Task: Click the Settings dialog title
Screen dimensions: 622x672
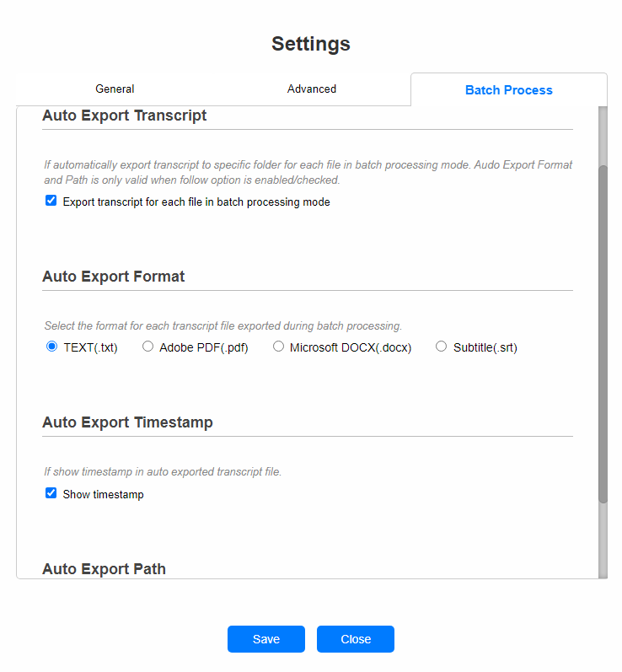Action: click(x=311, y=44)
